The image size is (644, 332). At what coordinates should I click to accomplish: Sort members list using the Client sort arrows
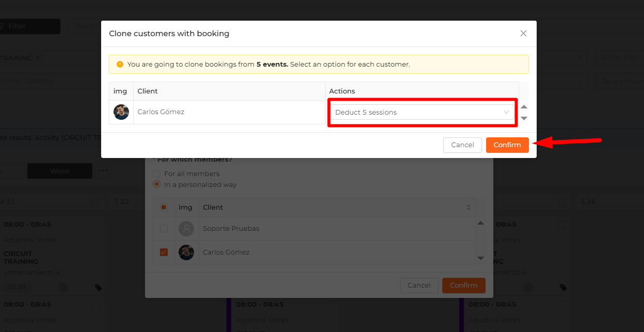[x=468, y=208]
